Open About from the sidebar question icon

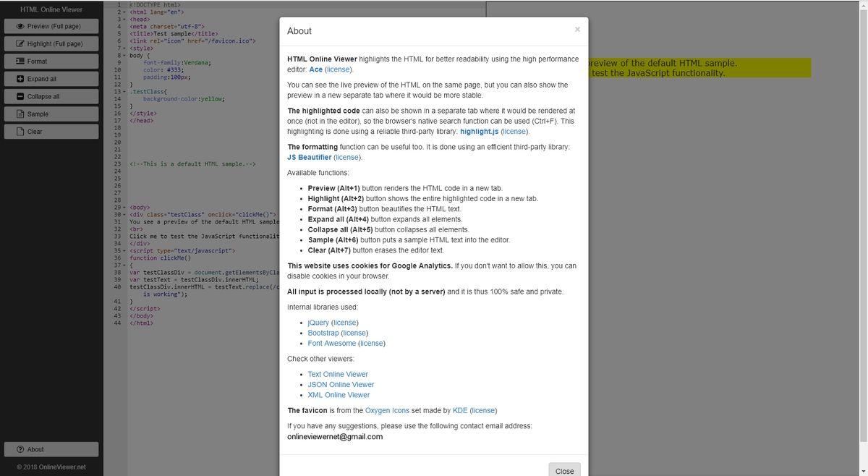pyautogui.click(x=51, y=449)
